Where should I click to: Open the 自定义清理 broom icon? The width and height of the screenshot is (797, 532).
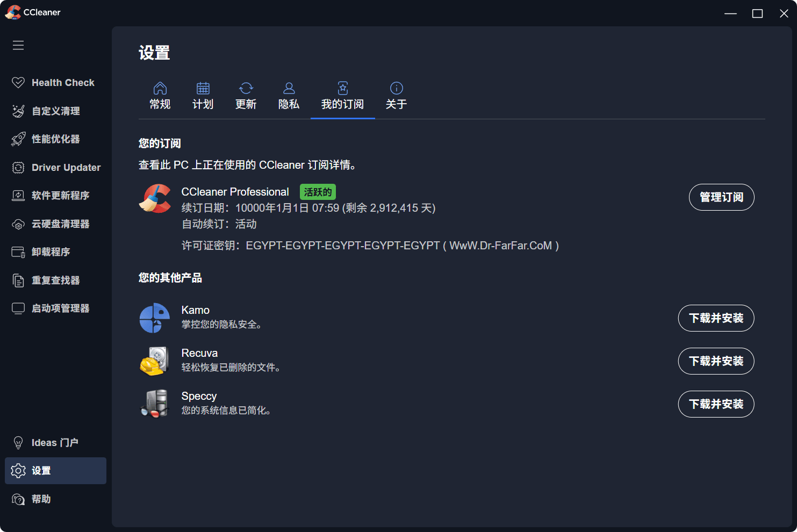[x=18, y=111]
